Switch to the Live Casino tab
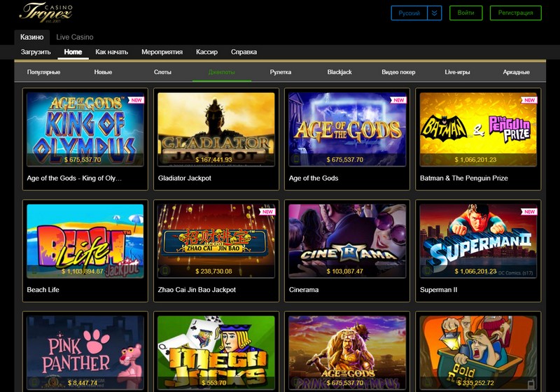Viewport: 560px width, 392px height. pos(75,37)
